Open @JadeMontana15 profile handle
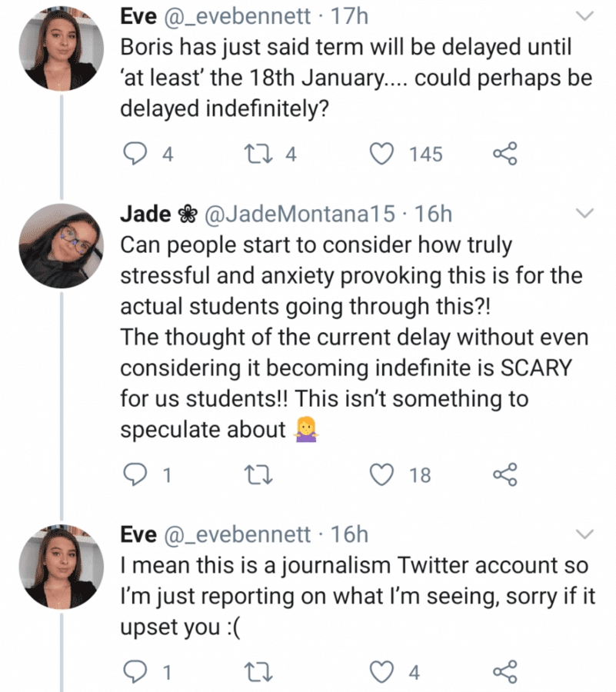Viewport: 616px width, 692px height. point(300,214)
